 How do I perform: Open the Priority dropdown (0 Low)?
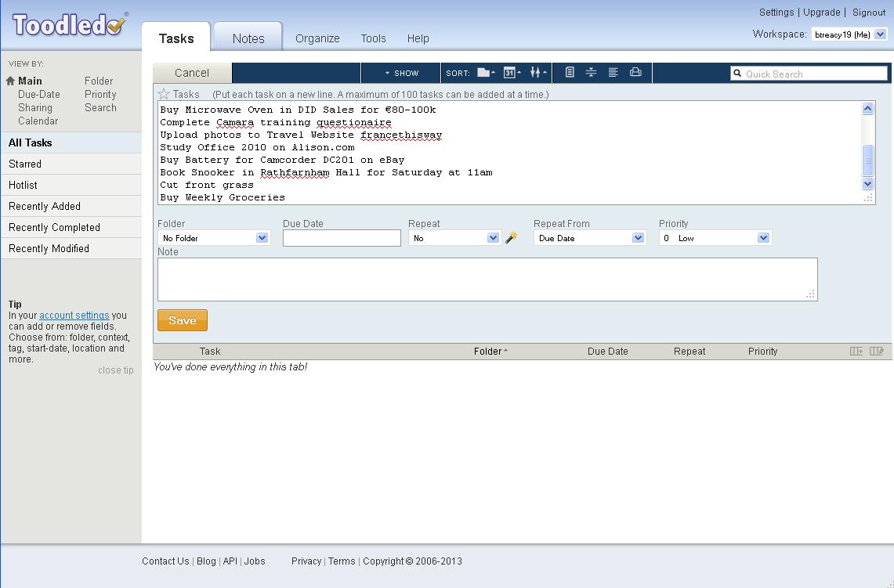click(715, 237)
